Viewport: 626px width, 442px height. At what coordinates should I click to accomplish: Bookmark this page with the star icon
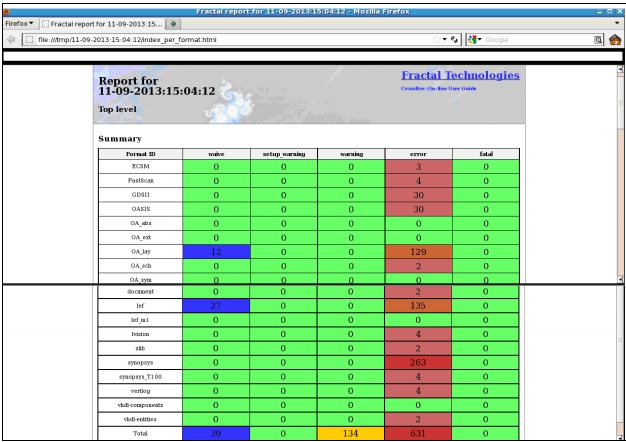click(437, 39)
